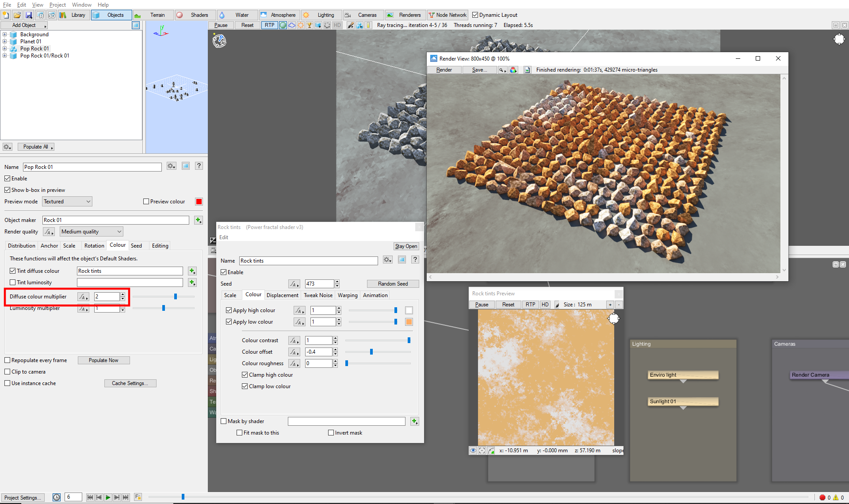
Task: Click the trophy icon in 3D preview toolbar
Action: click(310, 25)
